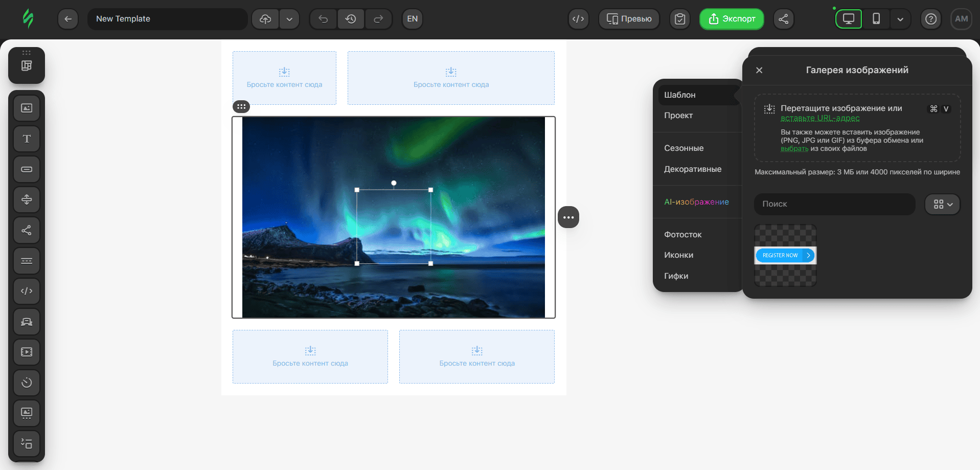980x470 pixels.
Task: Click the green Экспорт button
Action: point(732,19)
